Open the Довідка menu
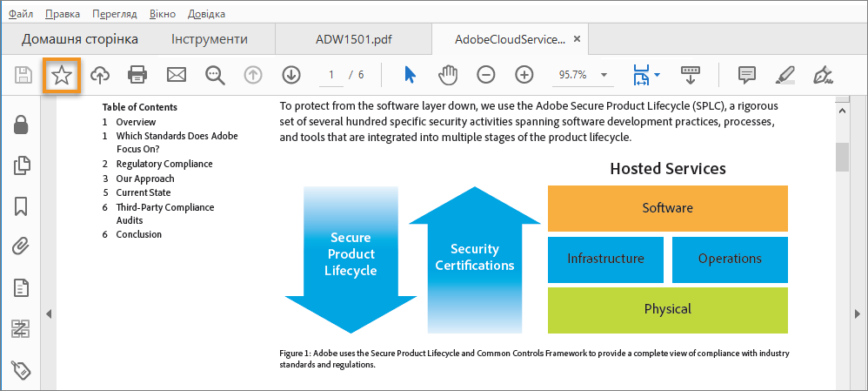This screenshot has height=391, width=868. [x=206, y=14]
